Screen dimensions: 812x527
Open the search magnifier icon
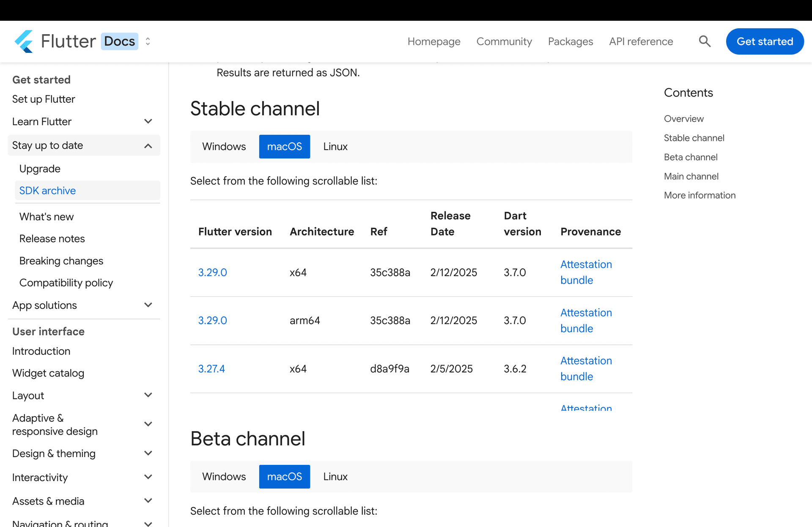point(704,41)
